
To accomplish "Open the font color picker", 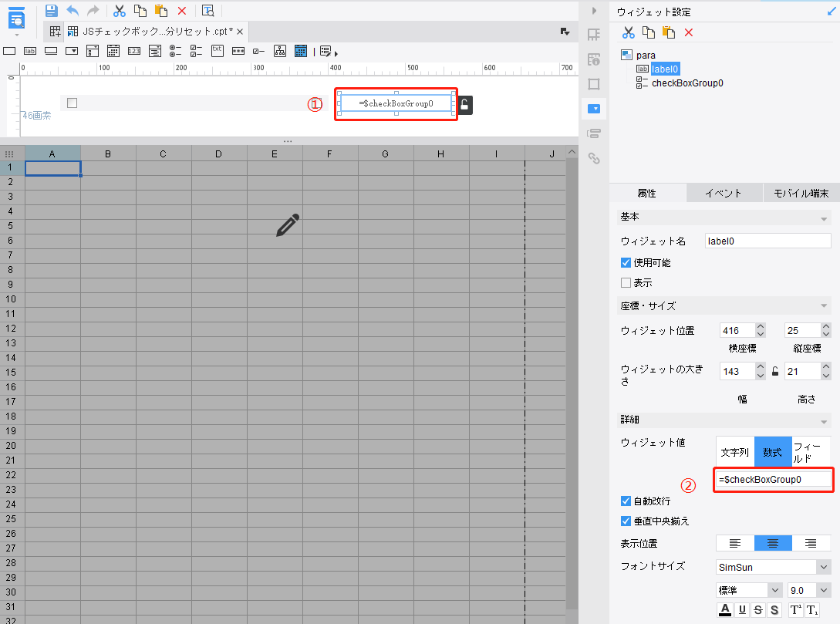I will (724, 609).
